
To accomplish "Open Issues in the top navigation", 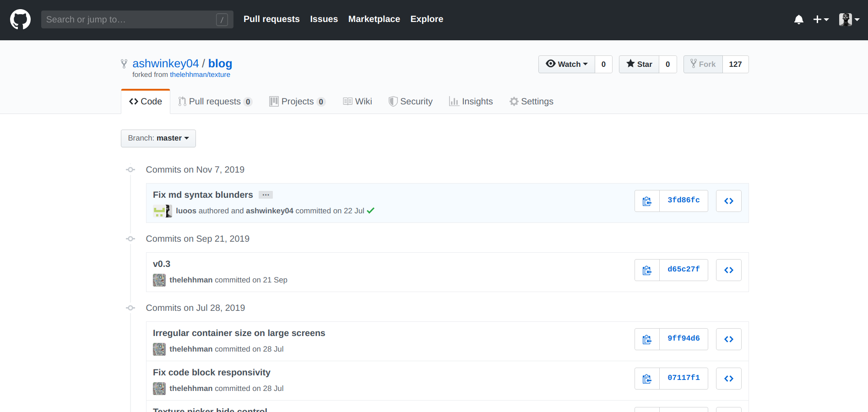I will [x=324, y=19].
